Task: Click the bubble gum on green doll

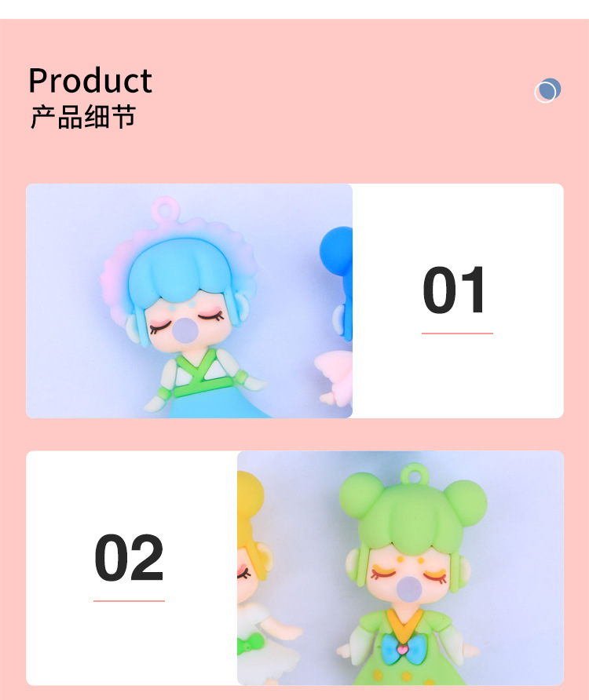Action: tap(409, 589)
